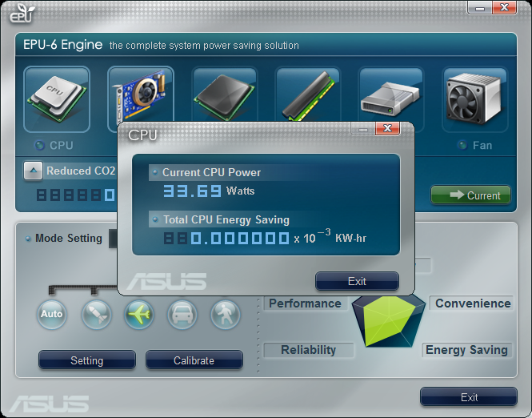Select the graphics card component icon
Image resolution: width=532 pixels, height=418 pixels.
(141, 94)
